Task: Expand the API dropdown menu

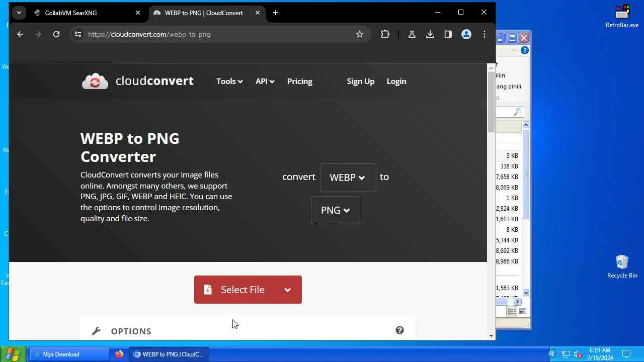Action: pos(265,81)
